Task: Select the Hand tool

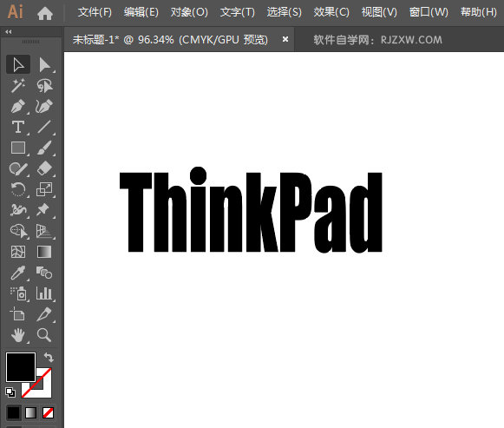Action: [18, 335]
